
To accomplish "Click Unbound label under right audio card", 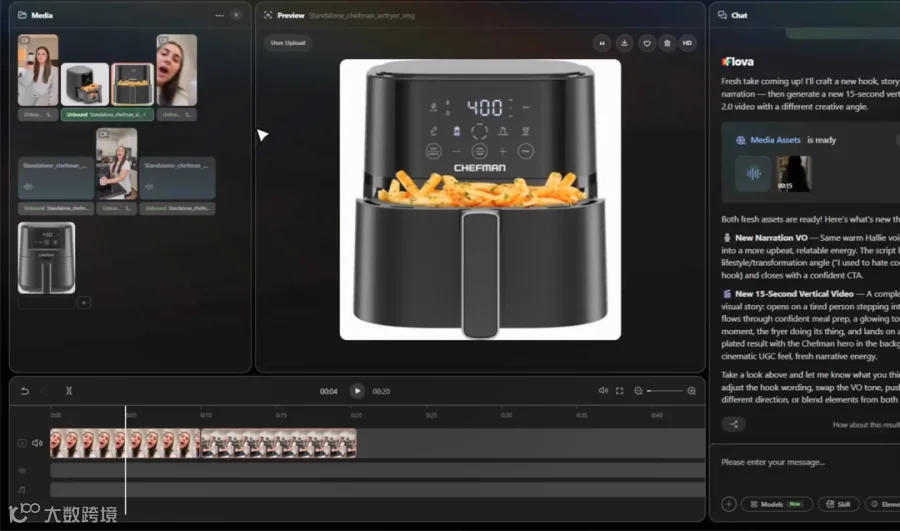I will click(177, 208).
